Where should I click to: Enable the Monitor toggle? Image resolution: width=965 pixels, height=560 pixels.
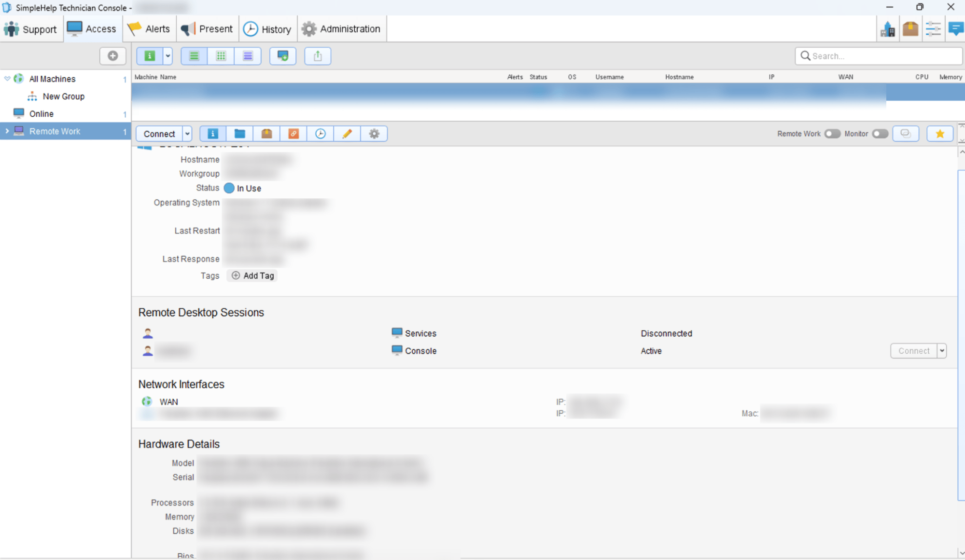coord(880,134)
